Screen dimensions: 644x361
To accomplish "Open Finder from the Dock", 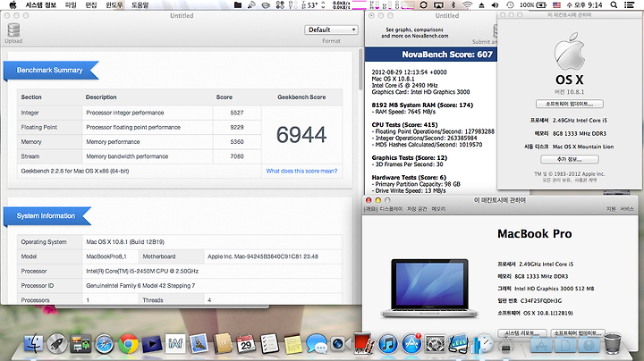I will pos(33,344).
